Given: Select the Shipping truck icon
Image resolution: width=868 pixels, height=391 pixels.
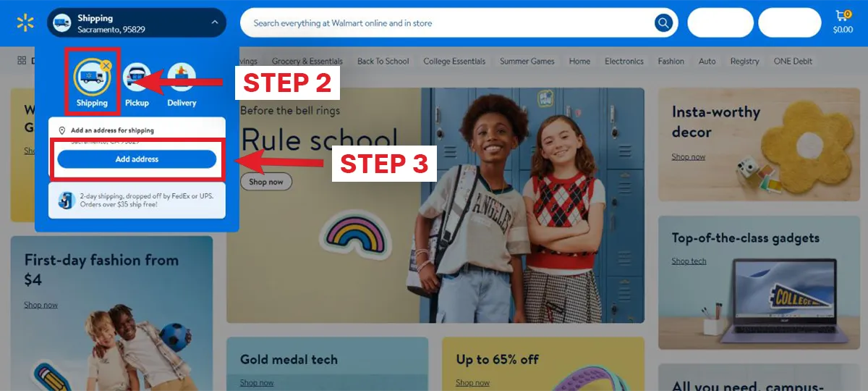Looking at the screenshot, I should coord(91,78).
